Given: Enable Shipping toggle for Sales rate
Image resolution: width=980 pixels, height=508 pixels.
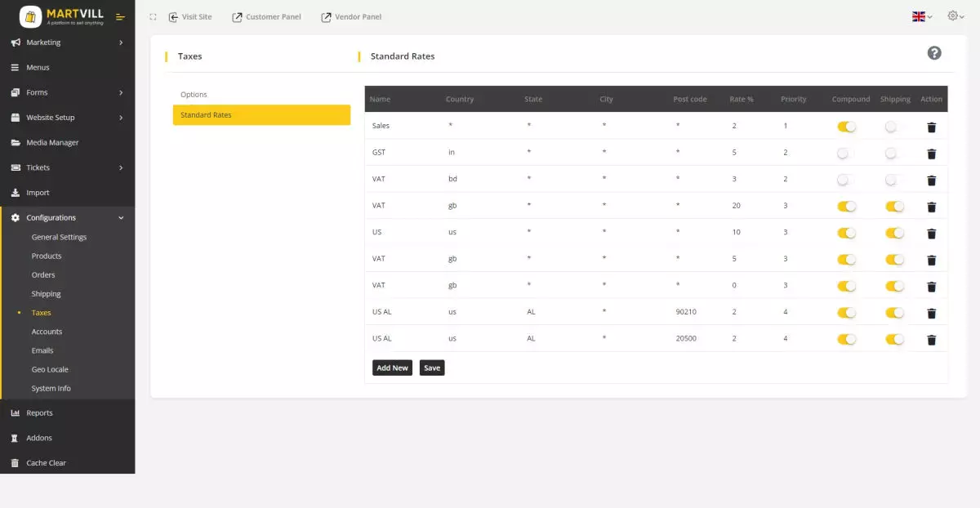Looking at the screenshot, I should click(x=895, y=127).
